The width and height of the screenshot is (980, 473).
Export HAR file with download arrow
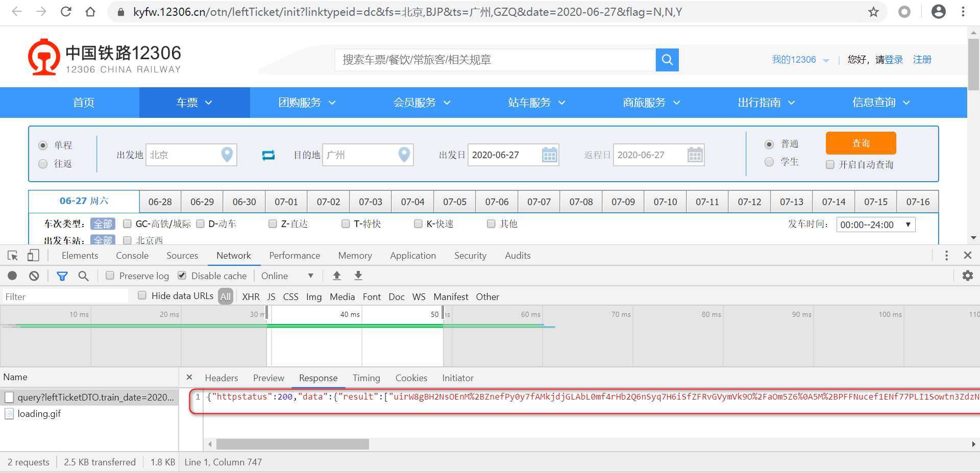358,276
